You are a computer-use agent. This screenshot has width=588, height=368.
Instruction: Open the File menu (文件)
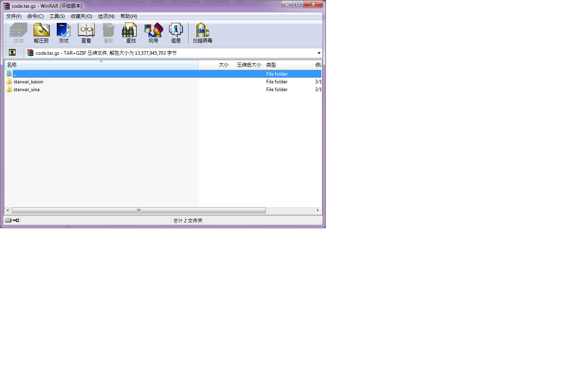14,16
